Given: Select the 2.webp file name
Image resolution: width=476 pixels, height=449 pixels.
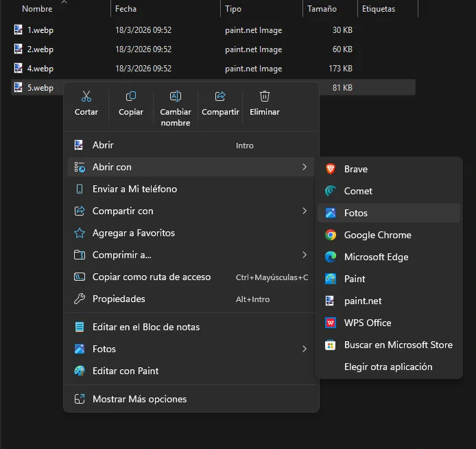Looking at the screenshot, I should click(x=40, y=49).
